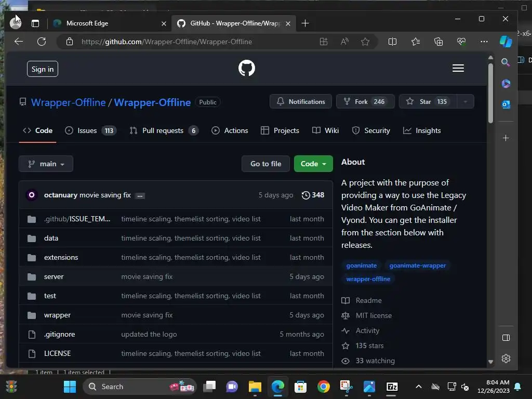Expand the green Code dropdown
Screen dimensions: 532x399
(x=313, y=164)
